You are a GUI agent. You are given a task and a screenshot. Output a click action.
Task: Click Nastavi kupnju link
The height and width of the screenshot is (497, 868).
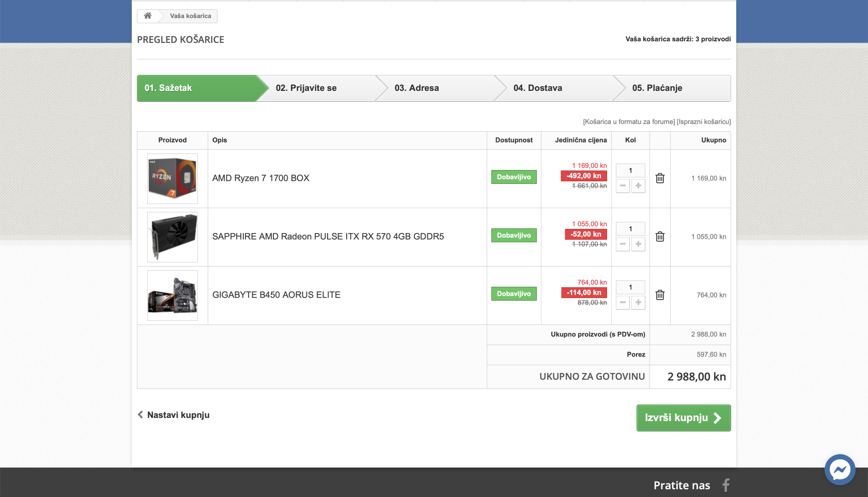tap(174, 415)
